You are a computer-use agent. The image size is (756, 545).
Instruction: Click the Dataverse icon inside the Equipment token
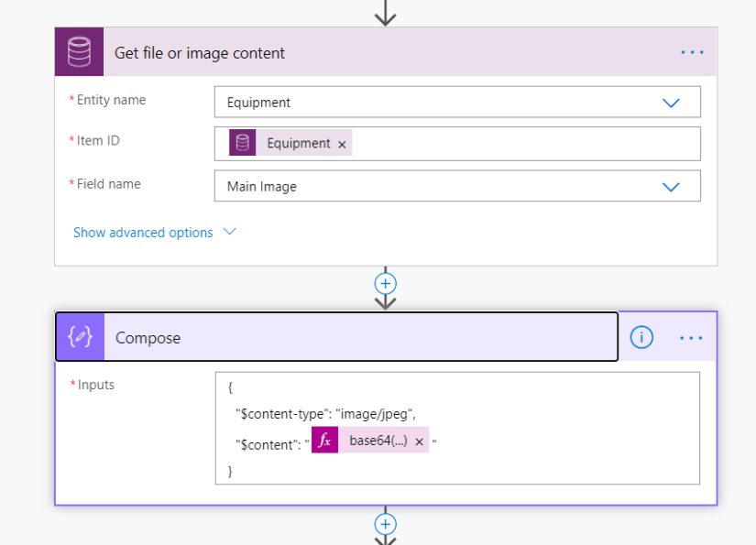tap(241, 143)
